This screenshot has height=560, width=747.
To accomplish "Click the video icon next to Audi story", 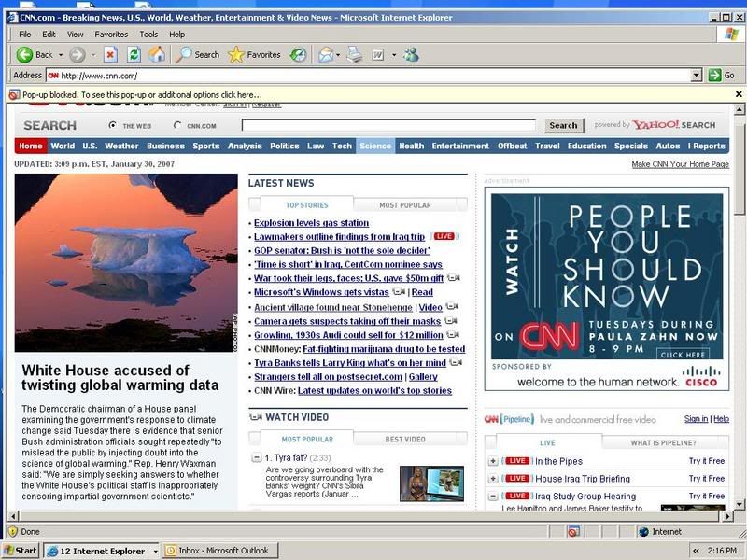I will tap(453, 335).
